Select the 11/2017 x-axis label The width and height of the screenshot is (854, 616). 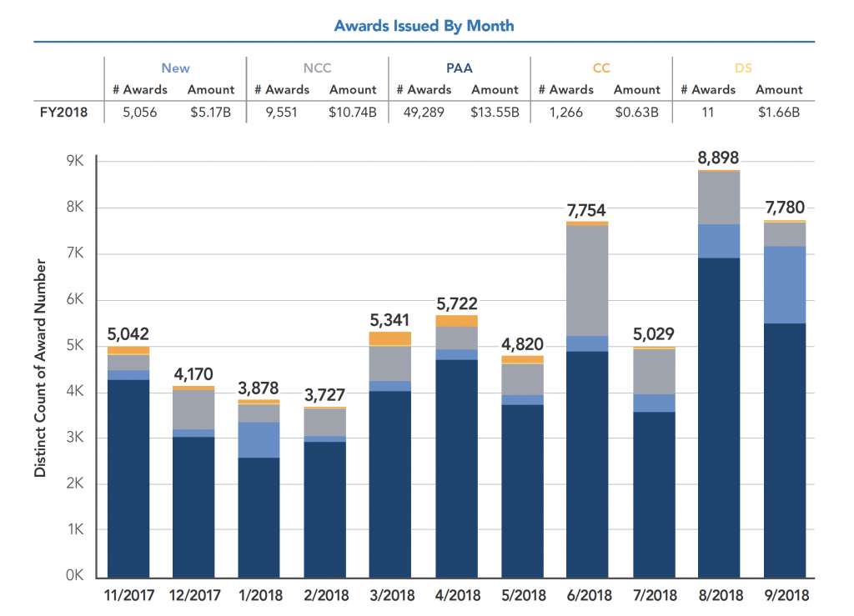[x=128, y=595]
